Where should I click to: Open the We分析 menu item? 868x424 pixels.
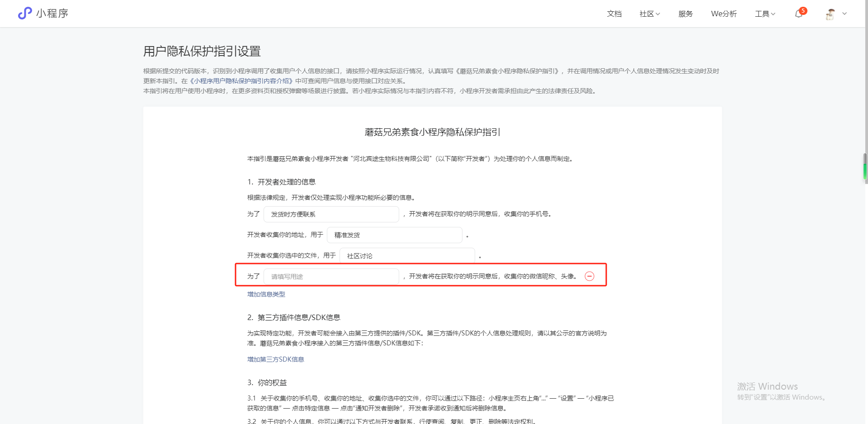click(x=724, y=14)
